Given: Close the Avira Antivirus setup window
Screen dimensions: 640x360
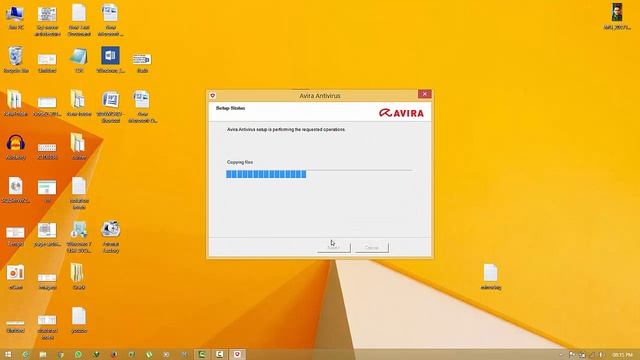Looking at the screenshot, I should click(x=424, y=94).
